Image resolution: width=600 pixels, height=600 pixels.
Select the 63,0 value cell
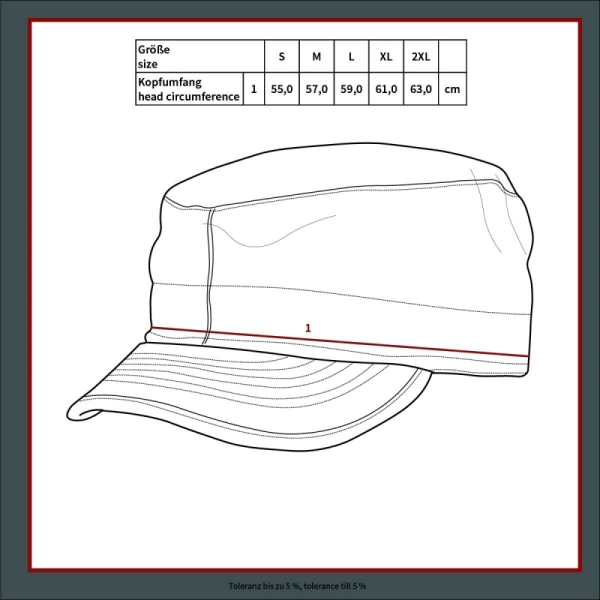421,89
